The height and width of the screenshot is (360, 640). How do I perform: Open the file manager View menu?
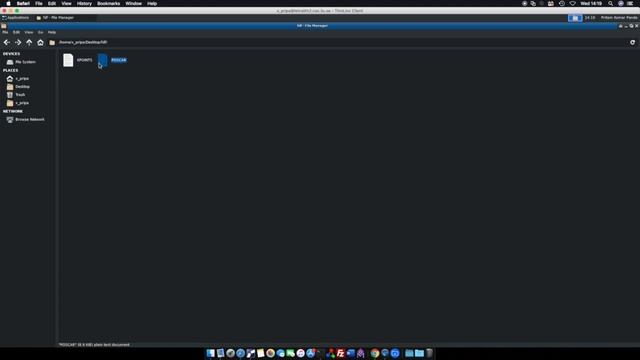pyautogui.click(x=29, y=32)
